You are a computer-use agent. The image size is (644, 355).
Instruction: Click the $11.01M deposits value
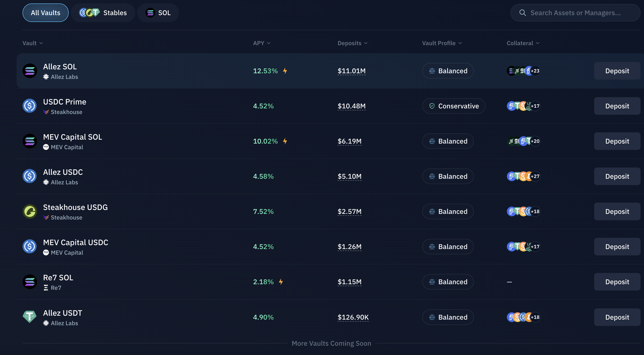(352, 71)
